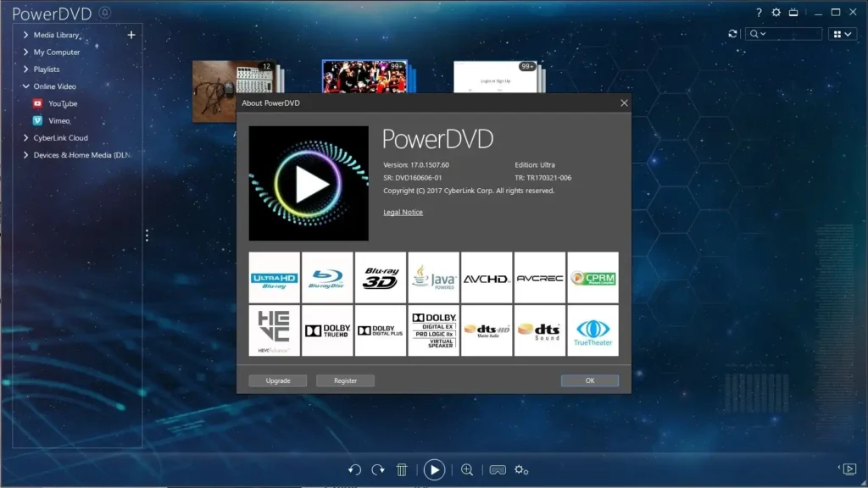Click the Blu-ray 3D logo tile
This screenshot has height=488, width=868.
(381, 278)
